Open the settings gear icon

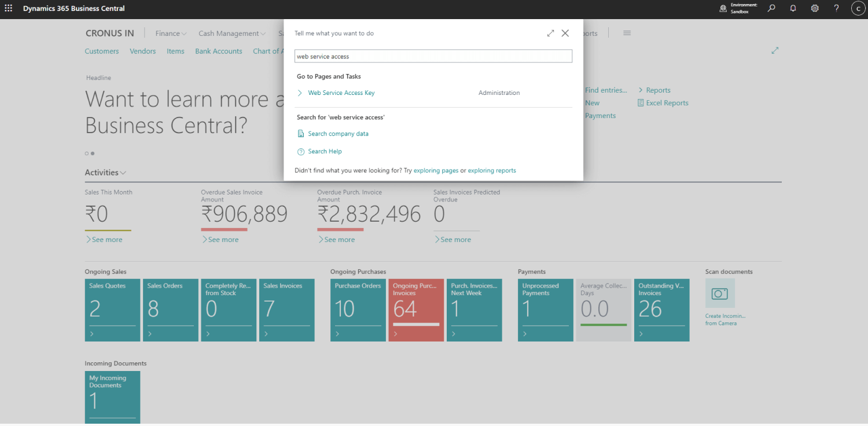[815, 9]
